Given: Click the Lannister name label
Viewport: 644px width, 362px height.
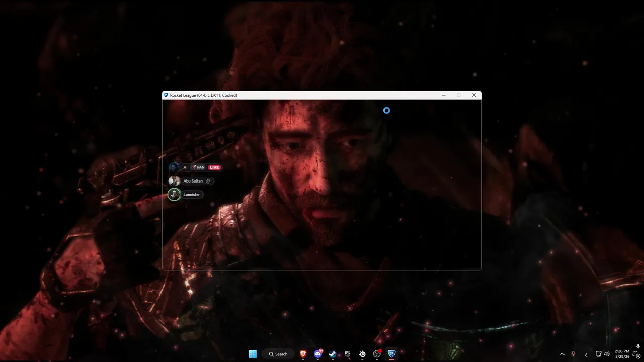Looking at the screenshot, I should coord(192,195).
